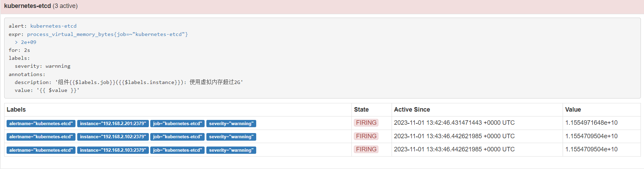Click the Active Since column header
This screenshot has width=644, height=169.
point(412,110)
